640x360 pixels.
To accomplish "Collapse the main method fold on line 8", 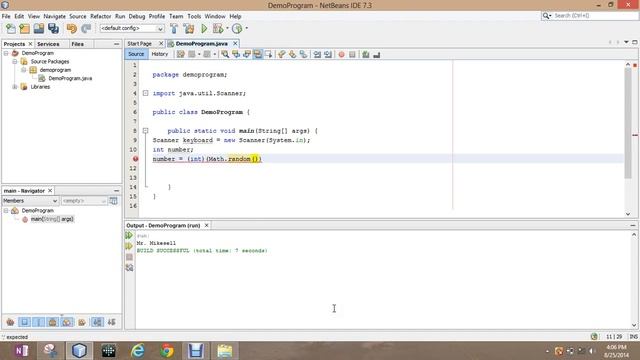I will (x=145, y=131).
